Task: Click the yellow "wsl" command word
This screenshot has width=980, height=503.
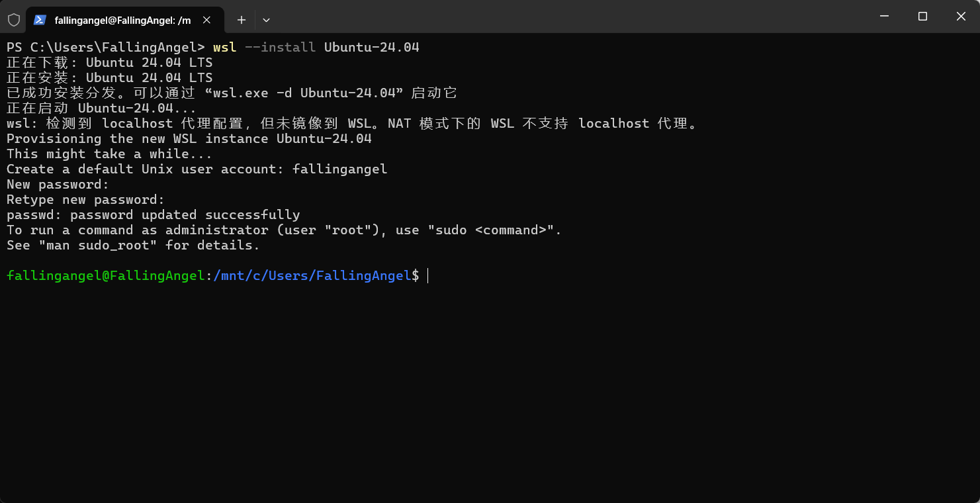Action: pos(225,47)
